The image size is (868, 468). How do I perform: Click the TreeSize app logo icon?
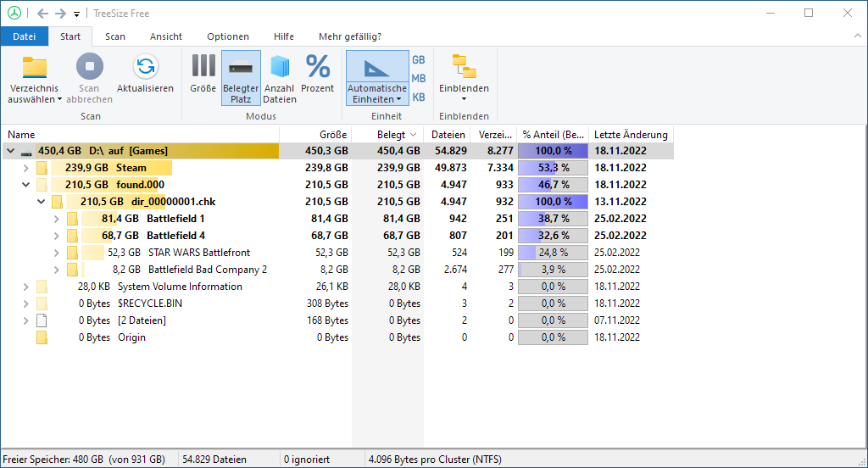14,14
